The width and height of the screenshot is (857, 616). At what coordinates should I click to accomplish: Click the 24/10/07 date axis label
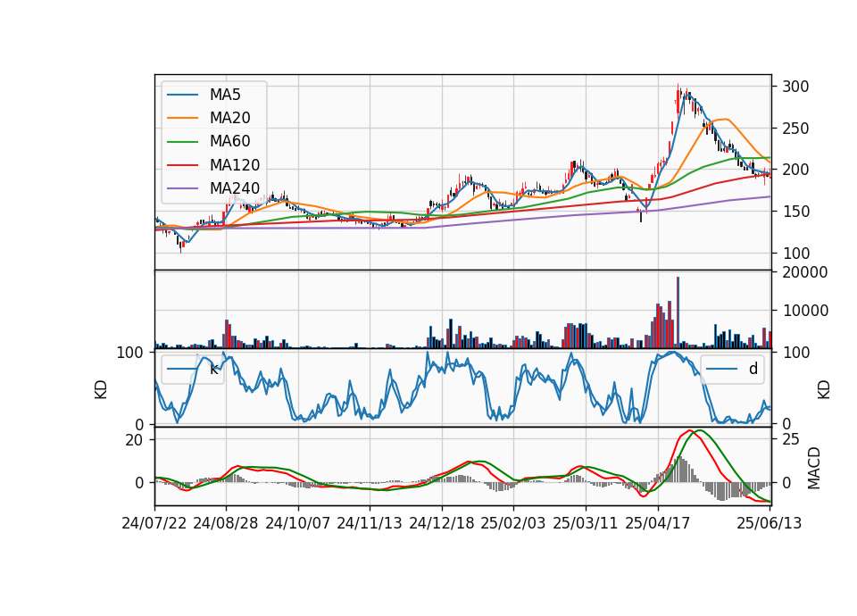(x=298, y=523)
